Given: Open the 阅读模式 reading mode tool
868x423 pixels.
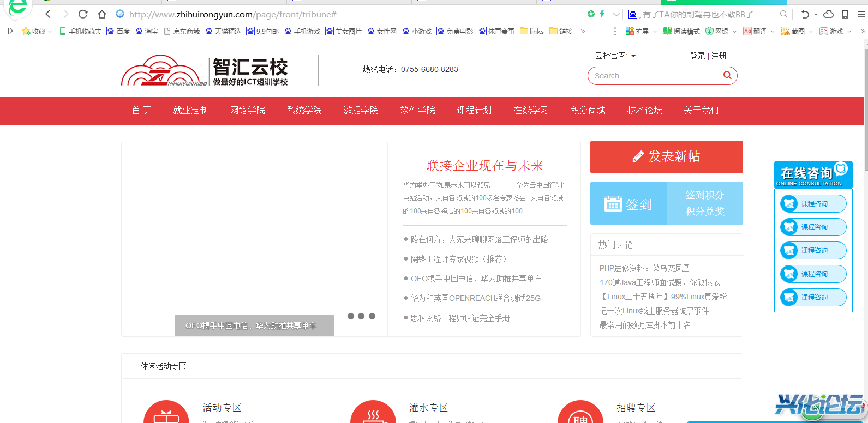Looking at the screenshot, I should pos(681,32).
